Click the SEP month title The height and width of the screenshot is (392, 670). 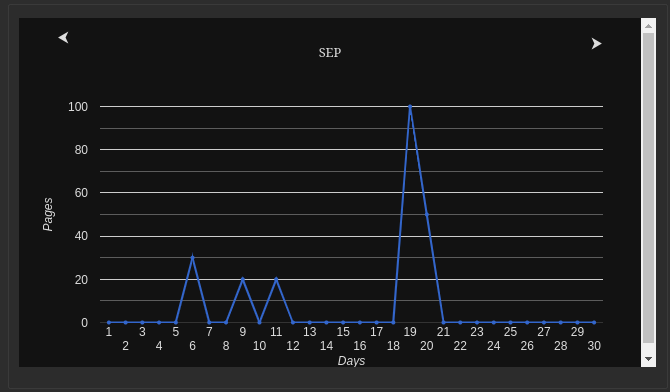(x=329, y=53)
